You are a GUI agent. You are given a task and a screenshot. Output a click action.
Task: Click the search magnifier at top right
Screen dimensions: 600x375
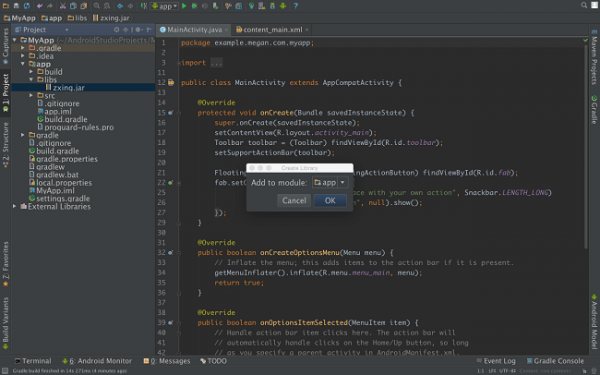click(x=584, y=5)
